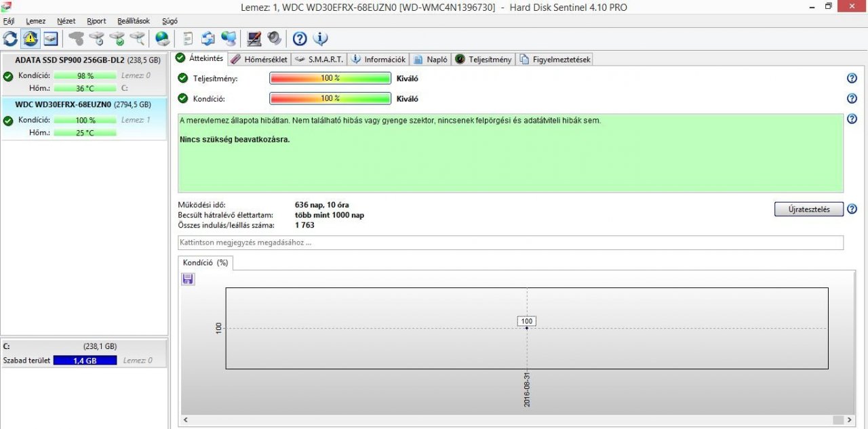Screen dimensions: 868x429
Task: Click the gray disk cloud toolbar icon
Action: [76, 39]
